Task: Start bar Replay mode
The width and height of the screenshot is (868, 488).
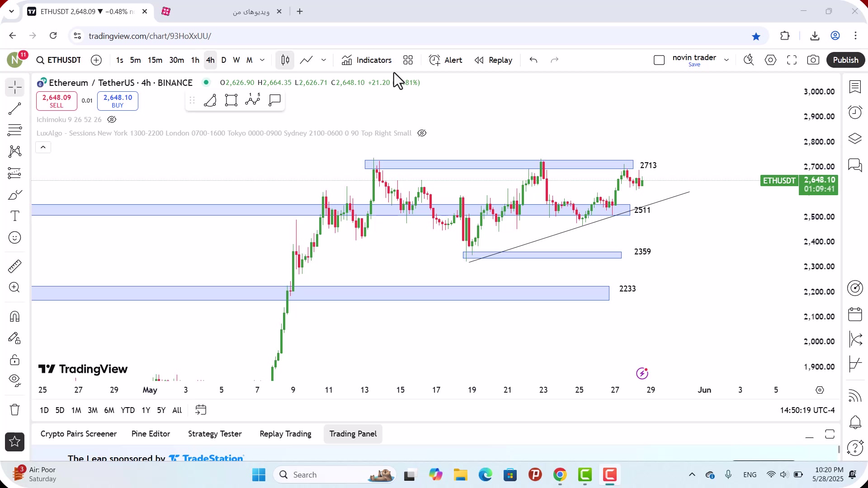Action: 493,60
